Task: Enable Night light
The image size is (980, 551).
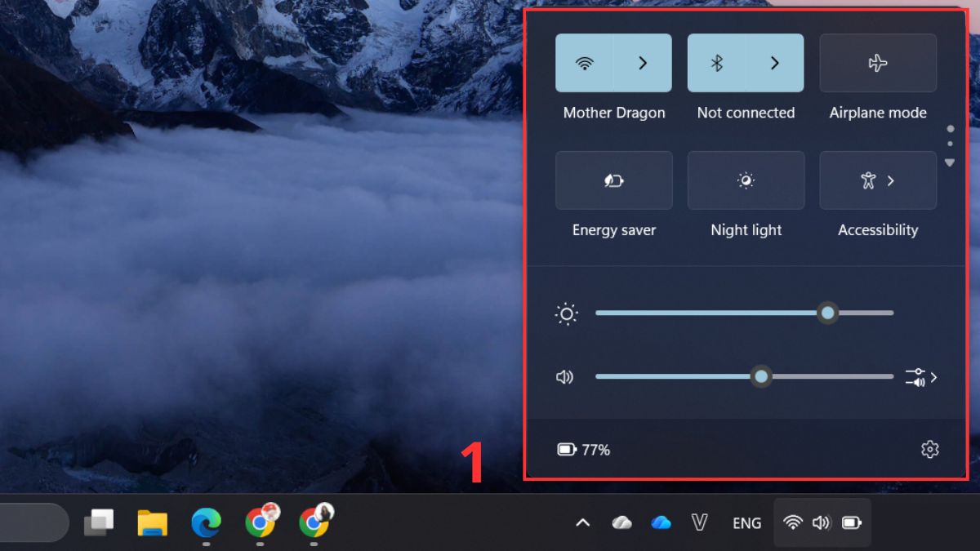Action: (x=746, y=180)
